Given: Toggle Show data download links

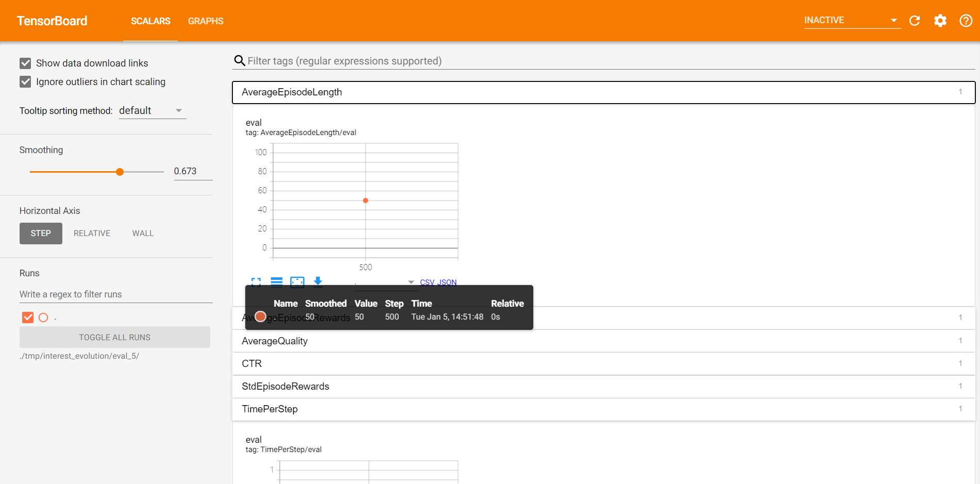Looking at the screenshot, I should (25, 63).
